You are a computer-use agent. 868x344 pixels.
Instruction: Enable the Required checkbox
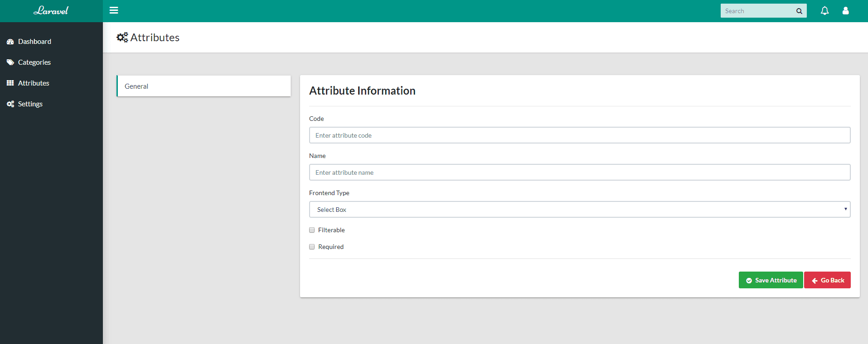tap(312, 247)
